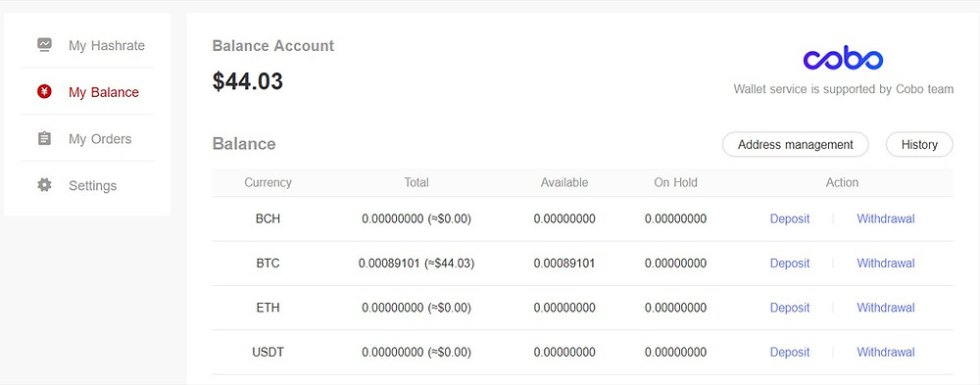Choose Withdrawal for USDT

click(x=886, y=352)
